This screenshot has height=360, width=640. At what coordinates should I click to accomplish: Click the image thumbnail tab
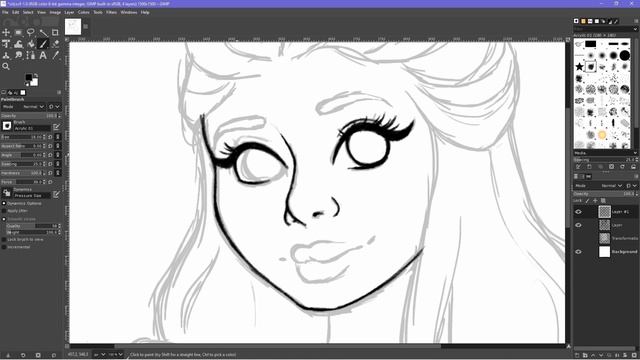tap(73, 27)
